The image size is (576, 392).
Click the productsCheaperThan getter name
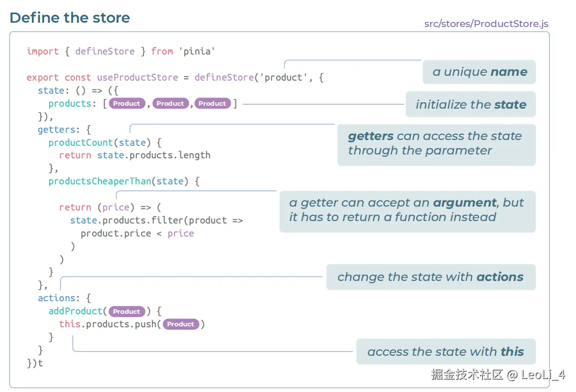pos(99,181)
